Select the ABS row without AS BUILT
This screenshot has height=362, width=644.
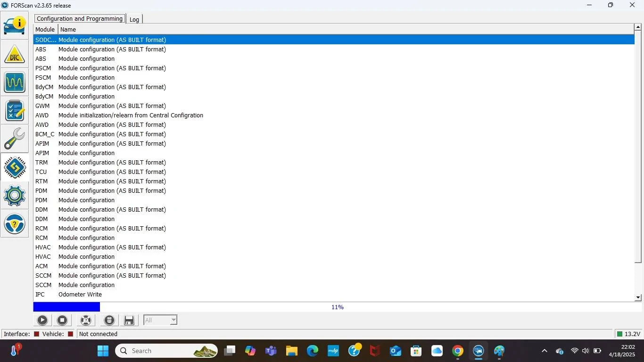point(334,59)
